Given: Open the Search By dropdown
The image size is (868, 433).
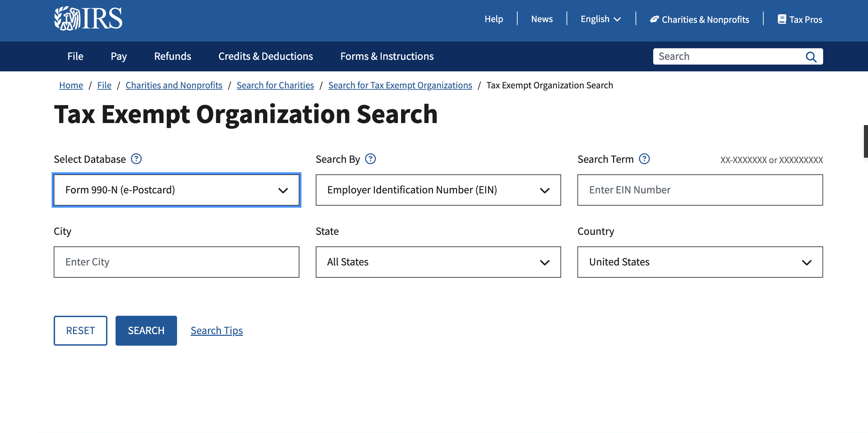Looking at the screenshot, I should pyautogui.click(x=438, y=190).
